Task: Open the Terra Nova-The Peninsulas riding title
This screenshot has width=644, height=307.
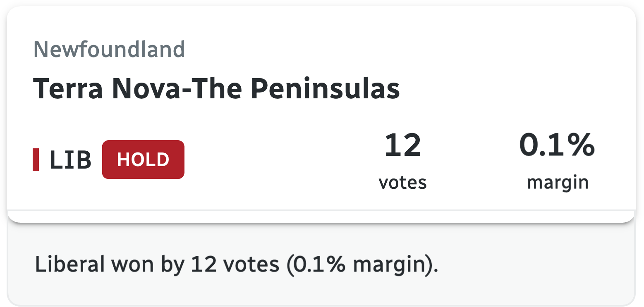Action: point(216,89)
